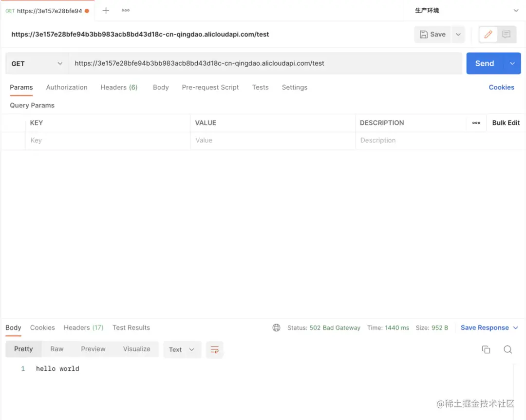The width and height of the screenshot is (526, 420).
Task: Expand the Send button dropdown arrow
Action: click(x=512, y=63)
